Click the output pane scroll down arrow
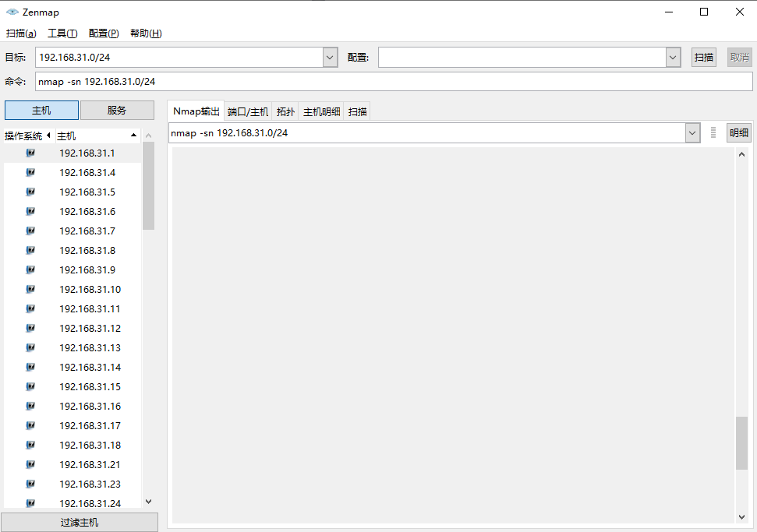This screenshot has height=532, width=757. (741, 517)
